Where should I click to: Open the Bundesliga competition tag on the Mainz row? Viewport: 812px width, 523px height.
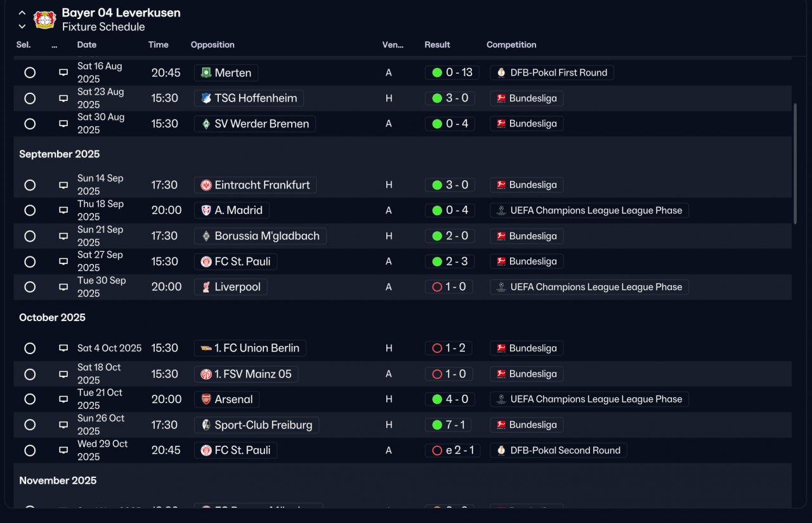(527, 374)
